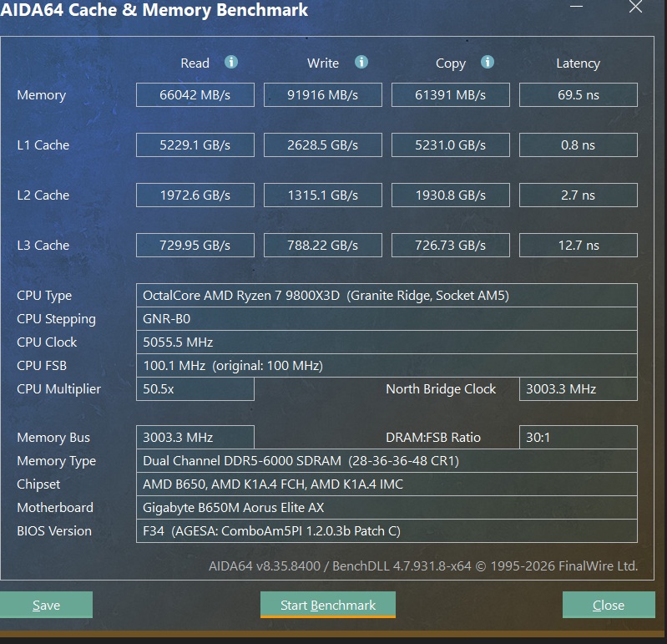
Task: Click the Memory Type field DDR5-6000 SDRAM
Action: [387, 460]
